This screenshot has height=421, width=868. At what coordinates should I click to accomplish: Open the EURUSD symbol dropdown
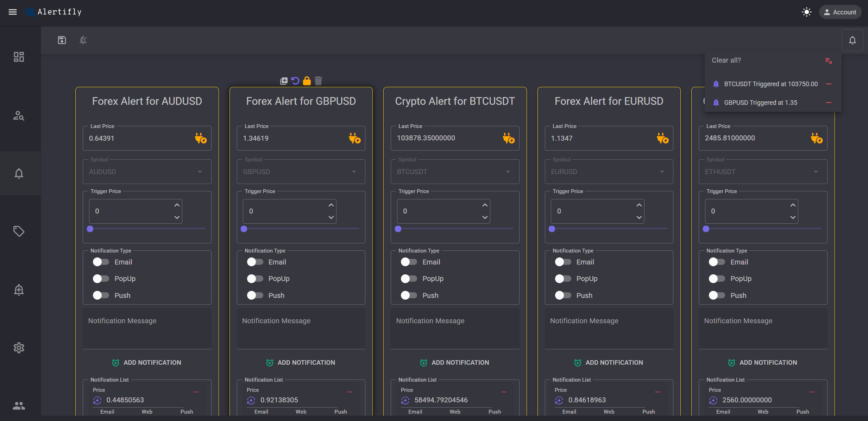point(609,172)
